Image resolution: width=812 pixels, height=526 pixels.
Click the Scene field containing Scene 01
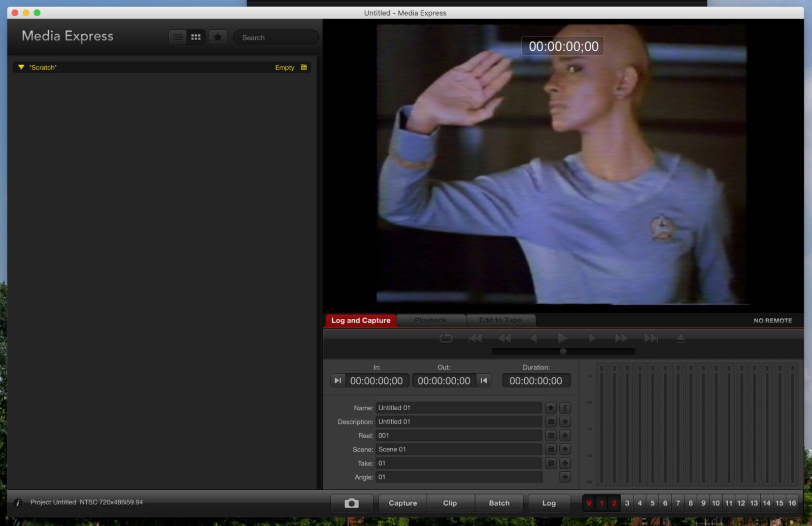(x=459, y=449)
